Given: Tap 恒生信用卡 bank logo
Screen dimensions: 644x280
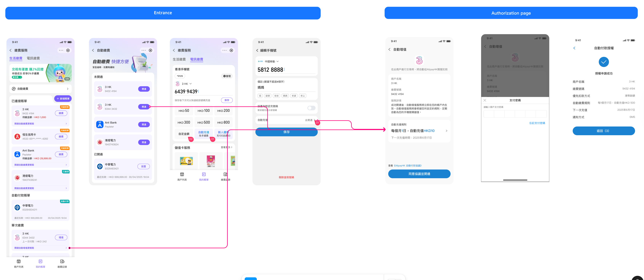Looking at the screenshot, I should 17,137.
